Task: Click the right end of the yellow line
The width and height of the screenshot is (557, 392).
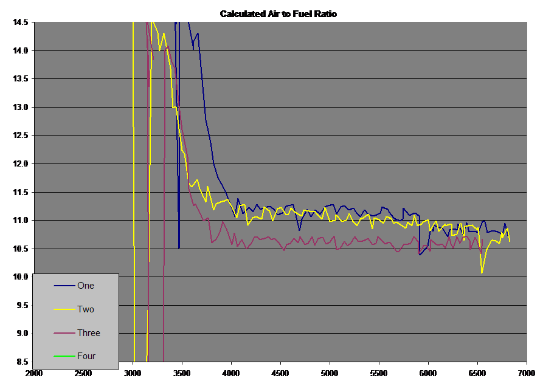Action: coord(510,241)
